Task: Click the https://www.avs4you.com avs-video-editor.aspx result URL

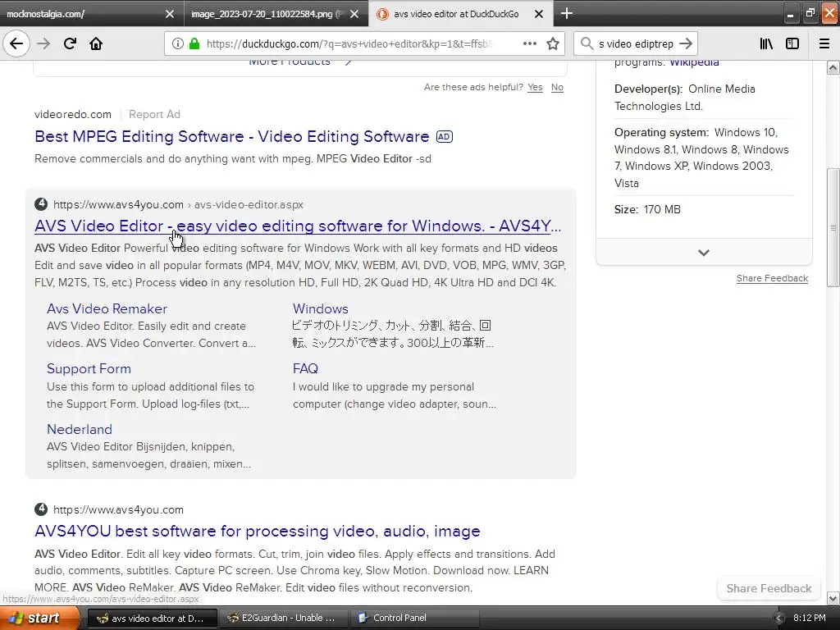Action: (x=178, y=204)
